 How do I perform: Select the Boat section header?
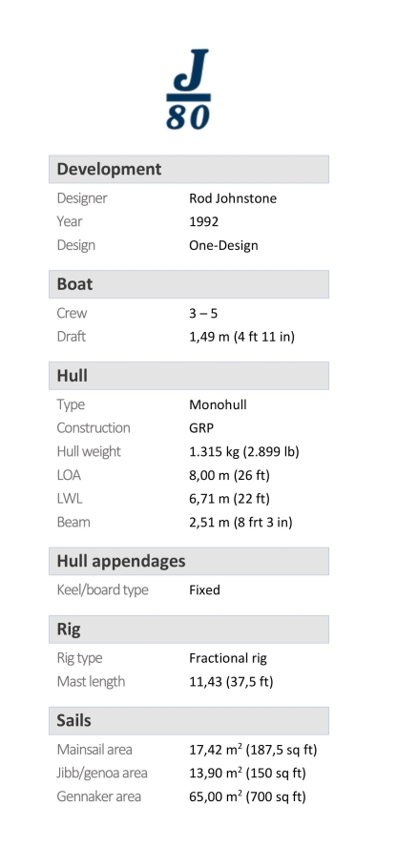tap(189, 284)
